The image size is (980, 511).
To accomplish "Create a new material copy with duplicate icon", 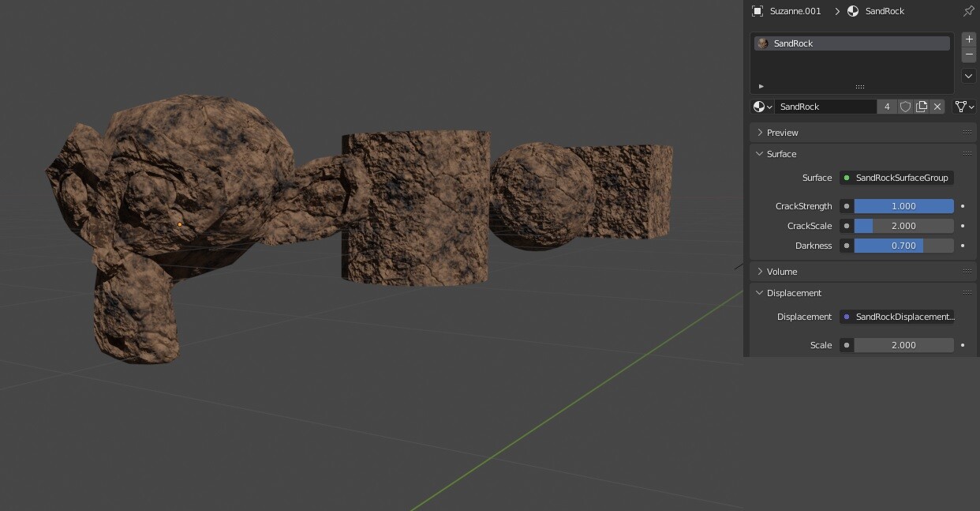I will pyautogui.click(x=922, y=107).
